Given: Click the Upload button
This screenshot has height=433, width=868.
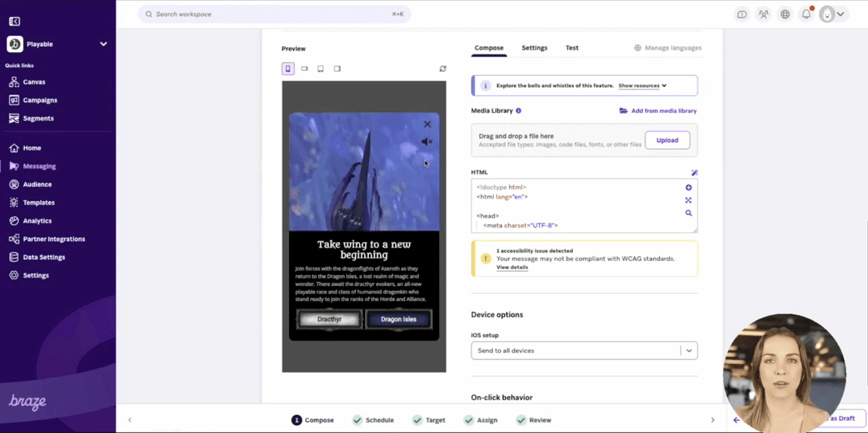Looking at the screenshot, I should (x=667, y=140).
